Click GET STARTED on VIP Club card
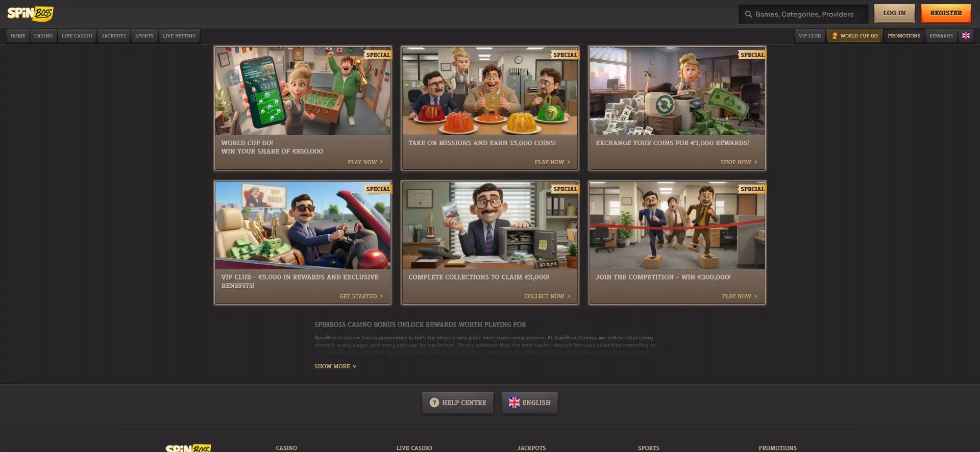Screen dimensions: 980x452 click(361, 296)
